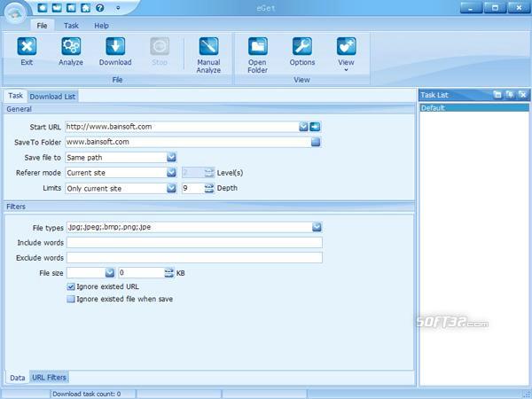532x399 pixels.
Task: Open the Help ribbon tab
Action: coord(101,26)
